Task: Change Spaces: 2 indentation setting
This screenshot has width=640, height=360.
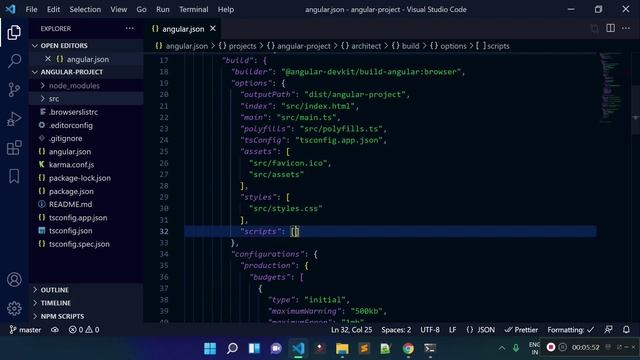Action: coord(396,329)
